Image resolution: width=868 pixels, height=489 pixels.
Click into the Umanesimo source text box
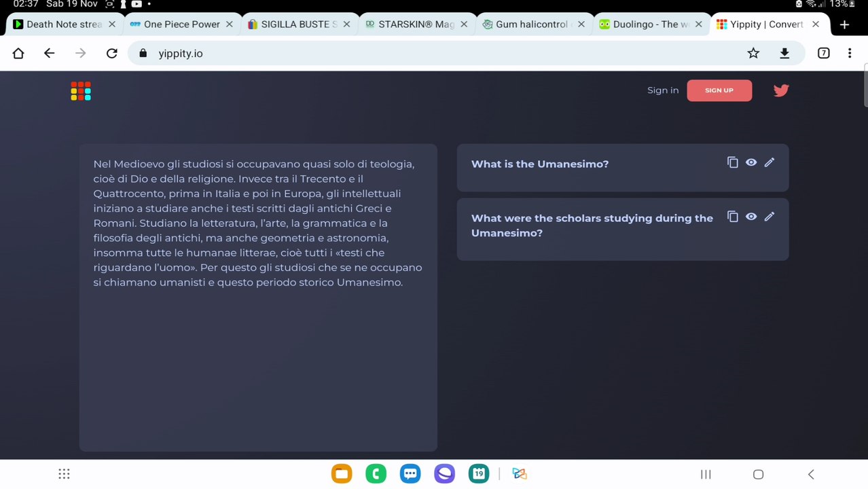click(x=258, y=297)
